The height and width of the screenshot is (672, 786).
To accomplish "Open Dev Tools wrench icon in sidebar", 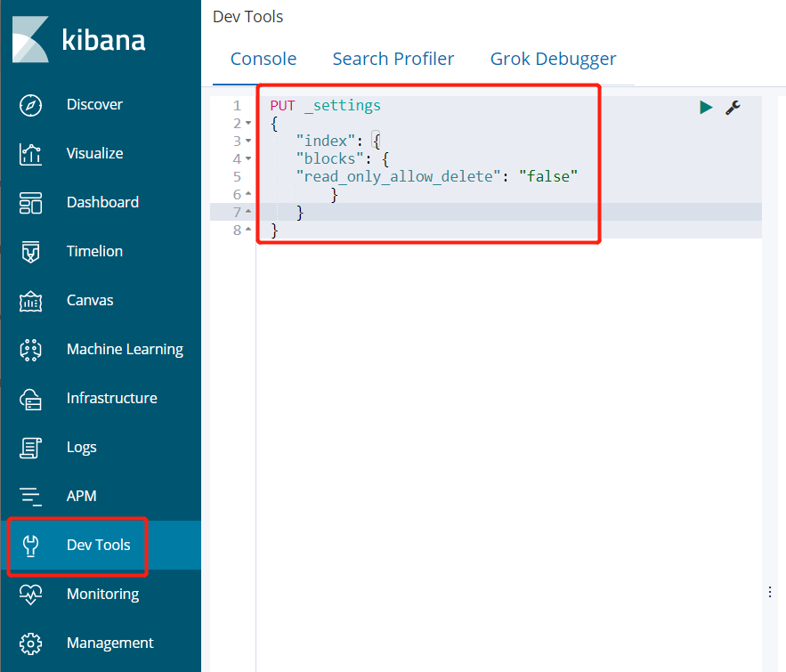I will (x=30, y=546).
